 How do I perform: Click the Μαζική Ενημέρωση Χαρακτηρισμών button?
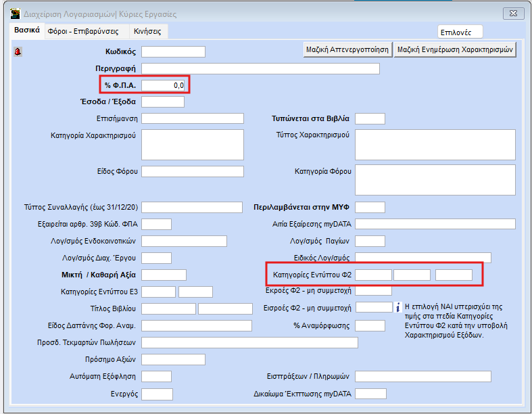click(x=455, y=49)
